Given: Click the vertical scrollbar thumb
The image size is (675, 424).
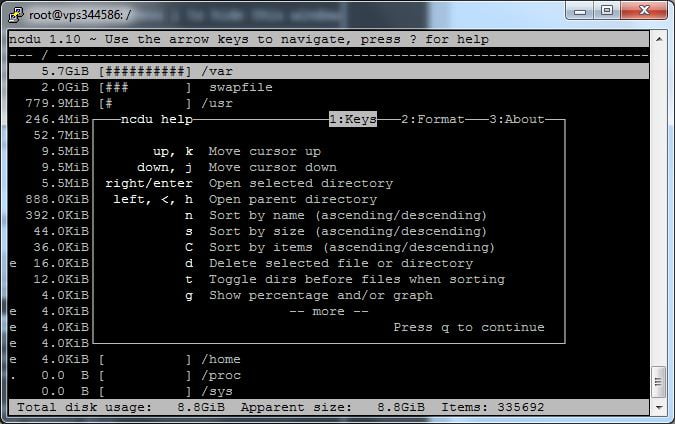Looking at the screenshot, I should (659, 382).
